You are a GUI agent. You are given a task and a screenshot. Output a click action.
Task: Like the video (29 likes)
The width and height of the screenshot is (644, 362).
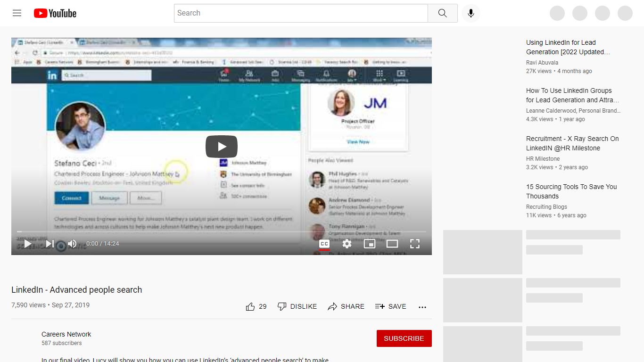pyautogui.click(x=256, y=306)
